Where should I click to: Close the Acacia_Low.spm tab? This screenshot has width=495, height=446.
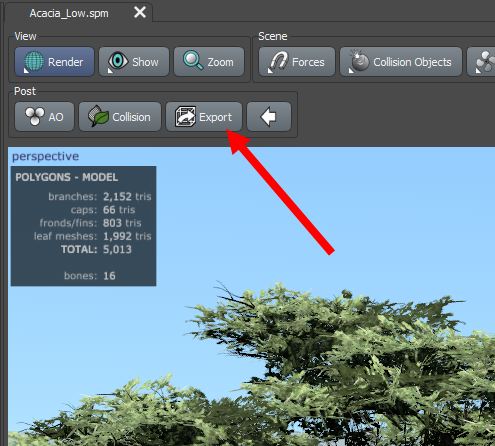(140, 13)
